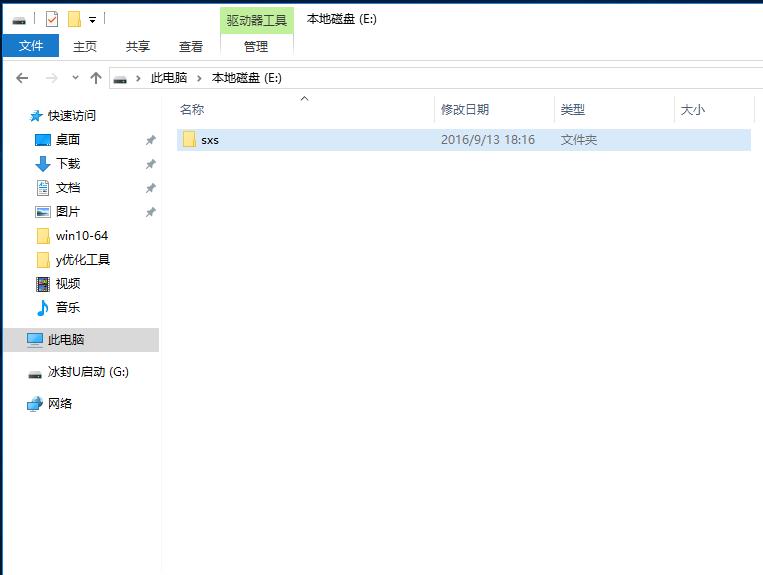The height and width of the screenshot is (575, 763).
Task: Click the pin icon next to 桌面
Action: [150, 140]
